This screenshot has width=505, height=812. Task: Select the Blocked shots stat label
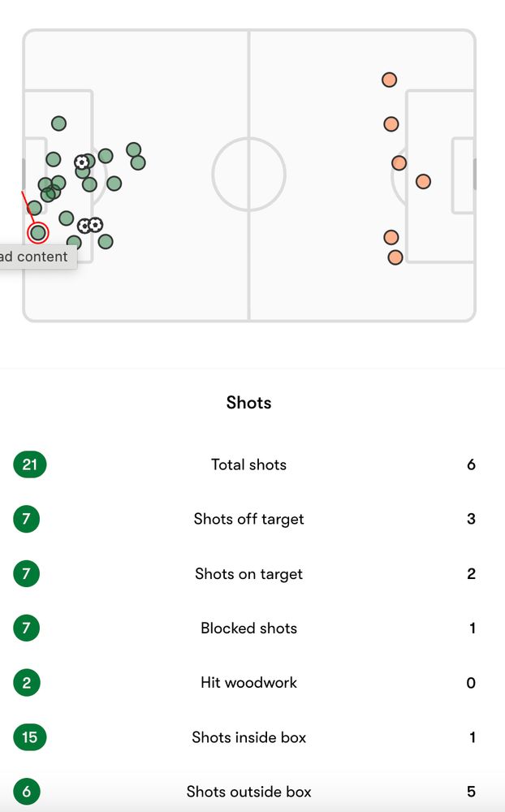tap(248, 628)
